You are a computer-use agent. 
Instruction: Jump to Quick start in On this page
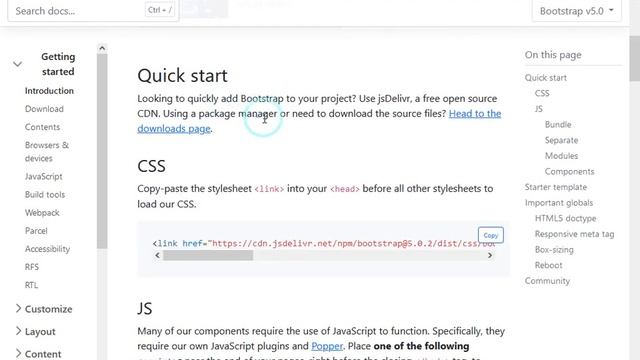(x=546, y=78)
